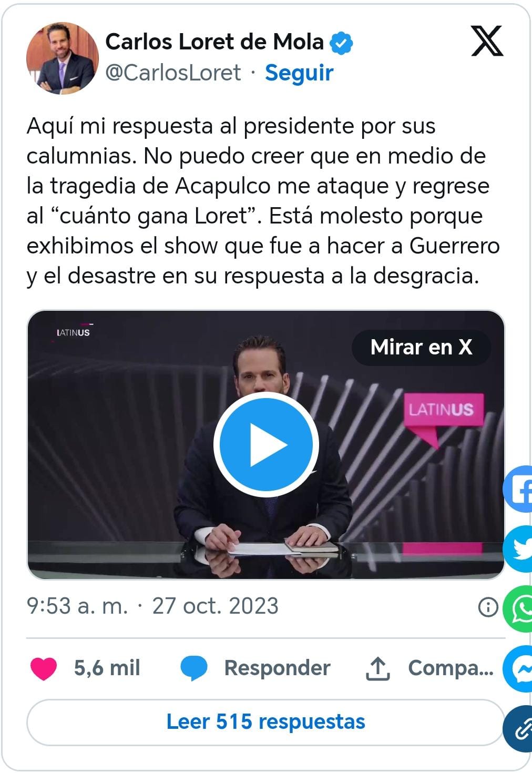Open Leer 515 respuestas button
Viewport: 532px width, 773px height.
[x=265, y=722]
